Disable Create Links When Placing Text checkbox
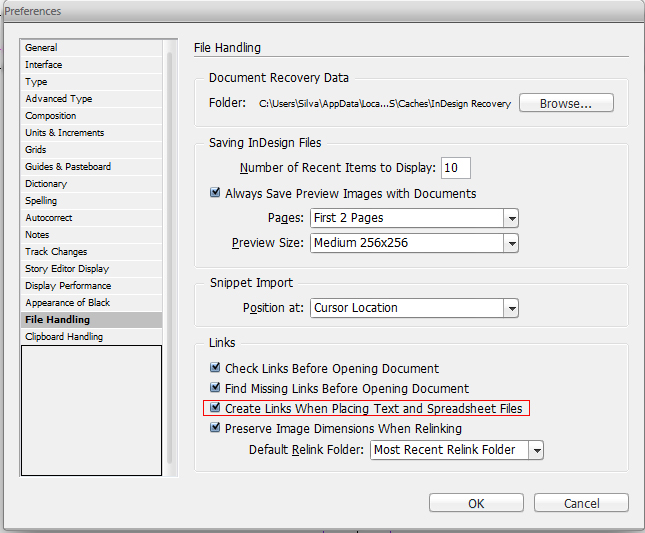This screenshot has width=645, height=533. [215, 407]
